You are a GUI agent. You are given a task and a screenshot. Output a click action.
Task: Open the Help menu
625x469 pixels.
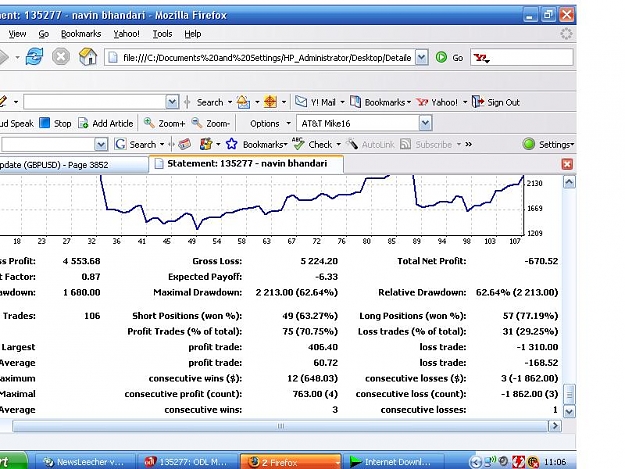[x=193, y=34]
